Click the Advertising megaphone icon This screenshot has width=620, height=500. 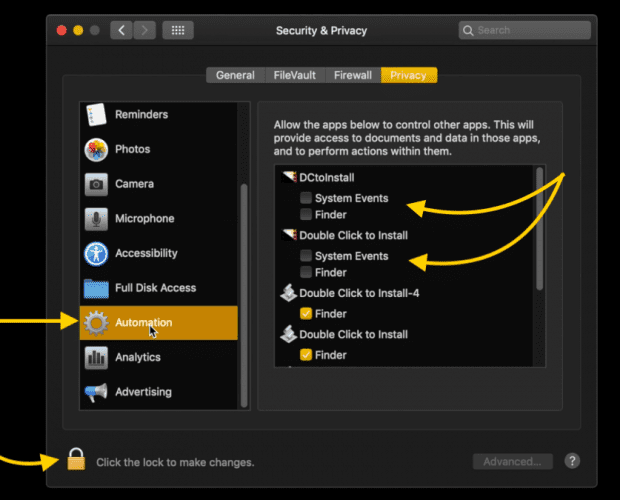click(x=96, y=392)
